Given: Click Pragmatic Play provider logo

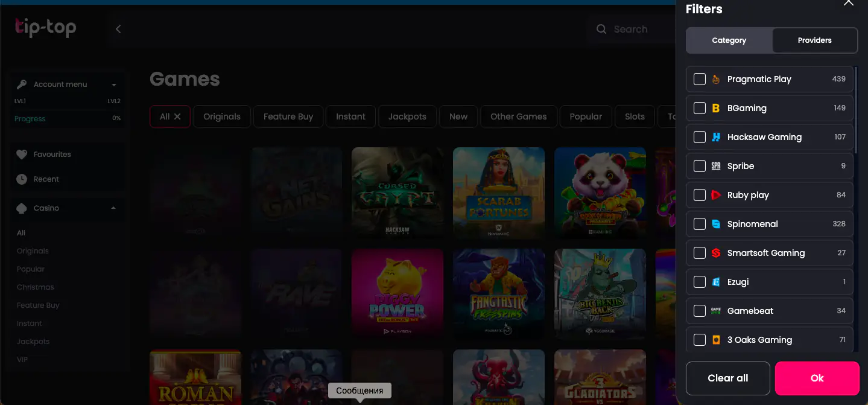Looking at the screenshot, I should point(716,79).
